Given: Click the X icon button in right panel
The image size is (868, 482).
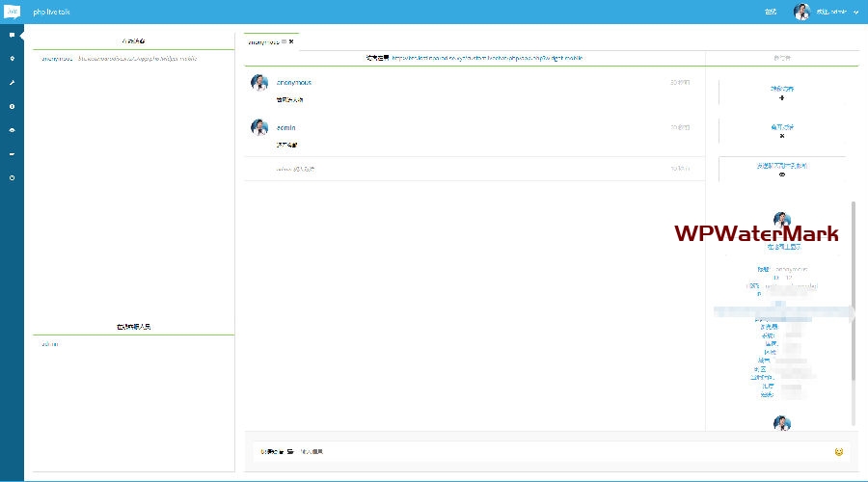Looking at the screenshot, I should (782, 136).
